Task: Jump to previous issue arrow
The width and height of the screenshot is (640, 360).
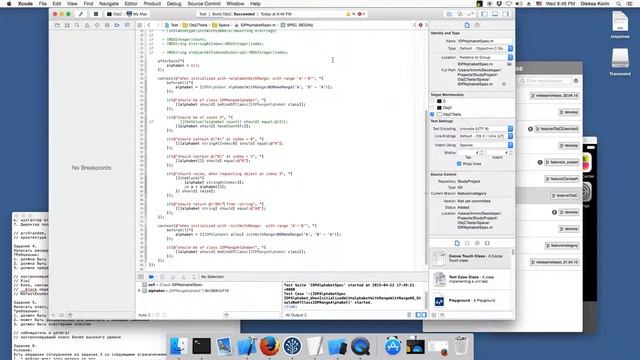Action: 415,25
